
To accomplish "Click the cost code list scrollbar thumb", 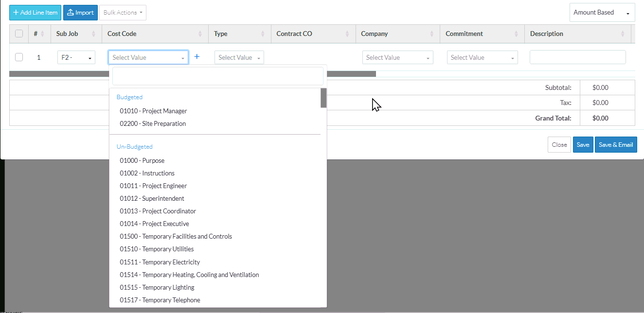I will click(323, 98).
